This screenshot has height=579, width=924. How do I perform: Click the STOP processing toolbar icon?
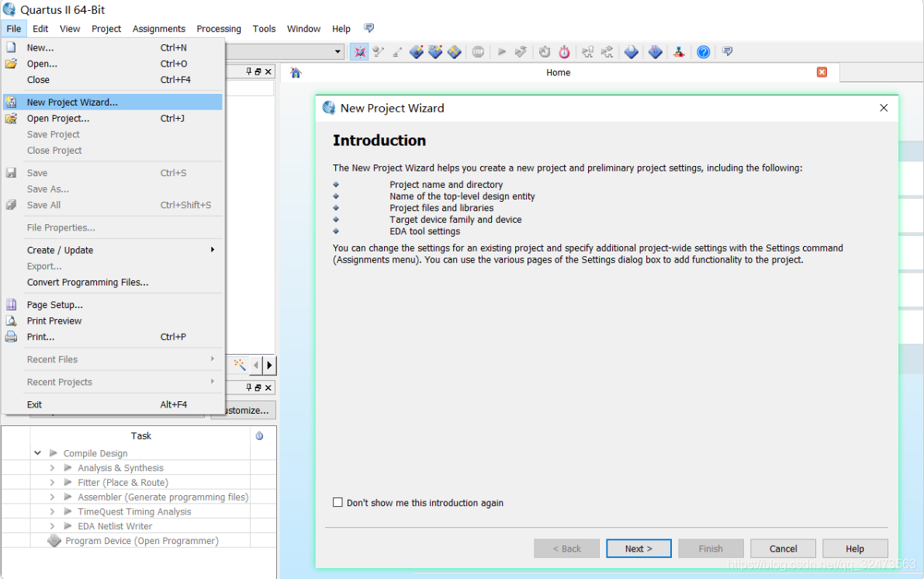(x=478, y=52)
